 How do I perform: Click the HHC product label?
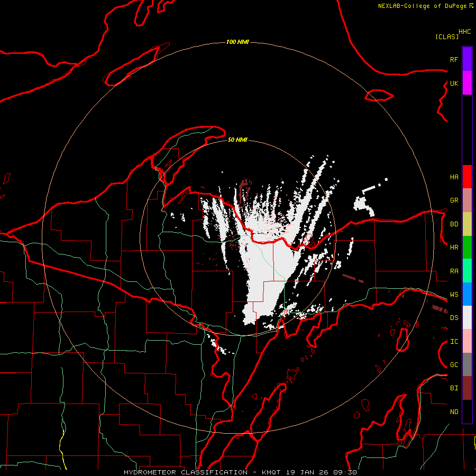(x=464, y=32)
